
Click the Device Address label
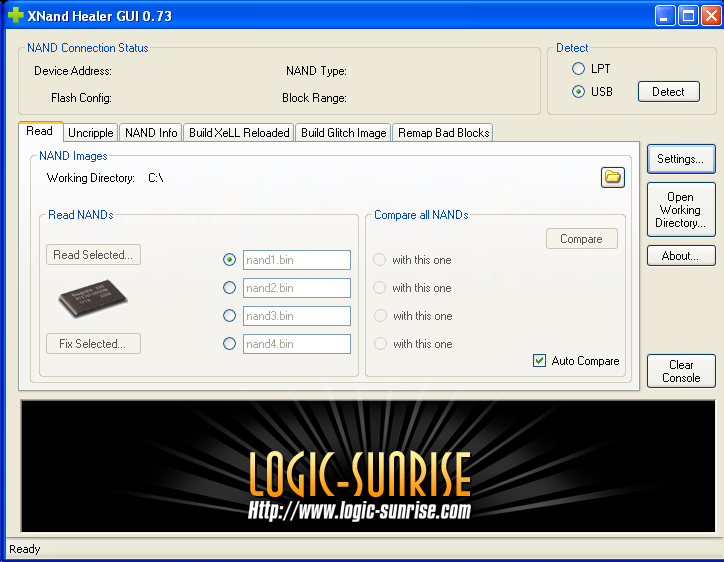[x=73, y=71]
